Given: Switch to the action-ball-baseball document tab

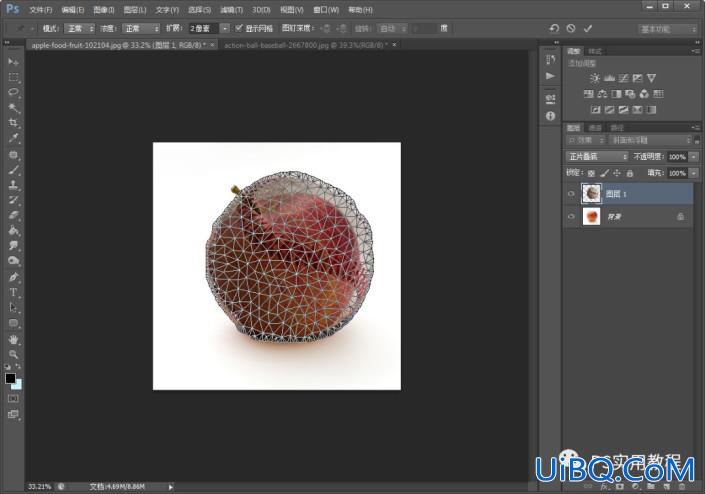Looking at the screenshot, I should click(x=306, y=45).
